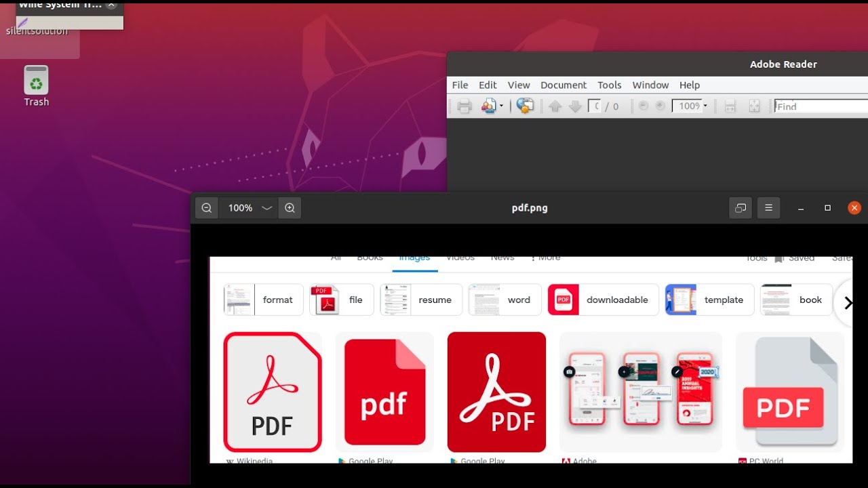This screenshot has height=488, width=868.
Task: Open the Edit menu in Adobe Reader
Action: tap(488, 85)
